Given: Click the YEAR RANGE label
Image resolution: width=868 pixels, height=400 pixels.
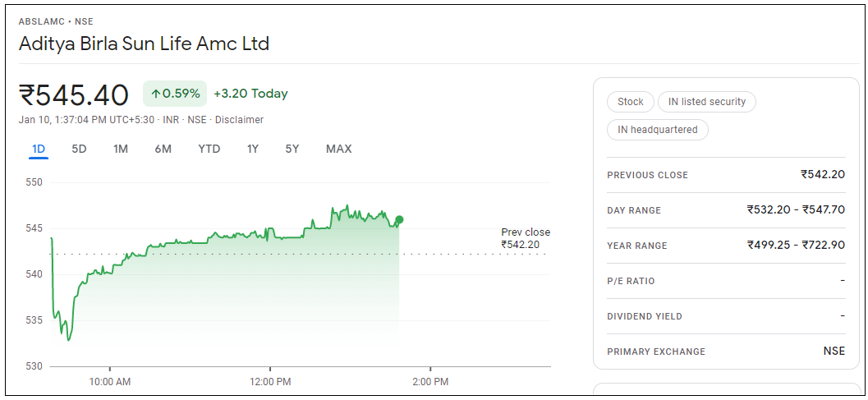Looking at the screenshot, I should pos(637,246).
